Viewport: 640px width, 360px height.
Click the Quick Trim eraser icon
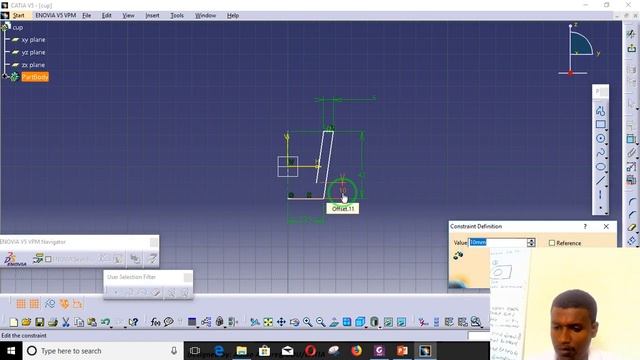point(632,228)
